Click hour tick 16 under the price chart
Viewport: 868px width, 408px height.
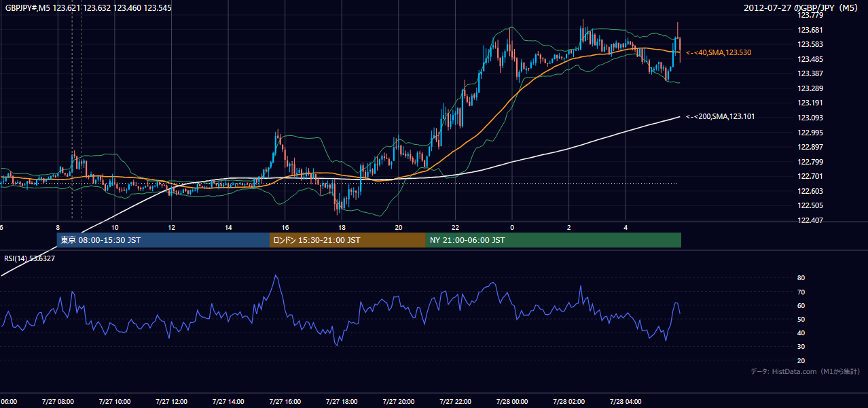point(285,227)
